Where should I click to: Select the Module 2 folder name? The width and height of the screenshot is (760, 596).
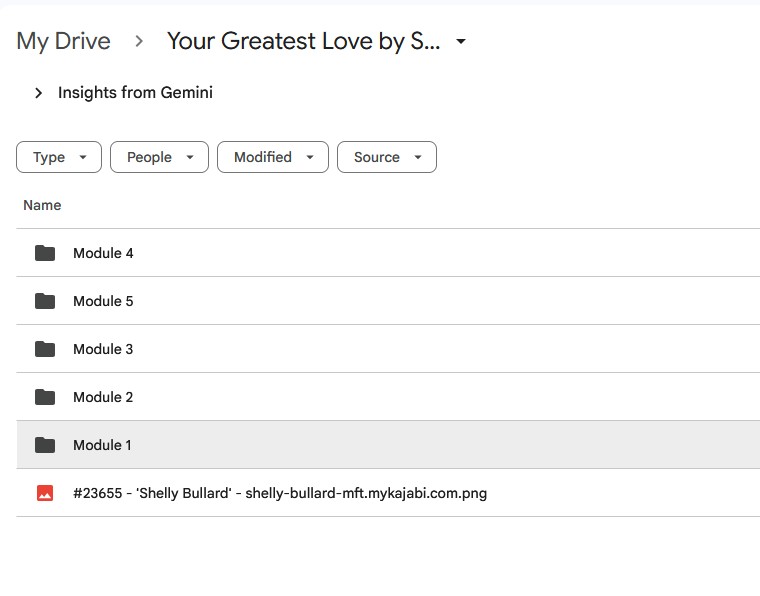click(103, 397)
